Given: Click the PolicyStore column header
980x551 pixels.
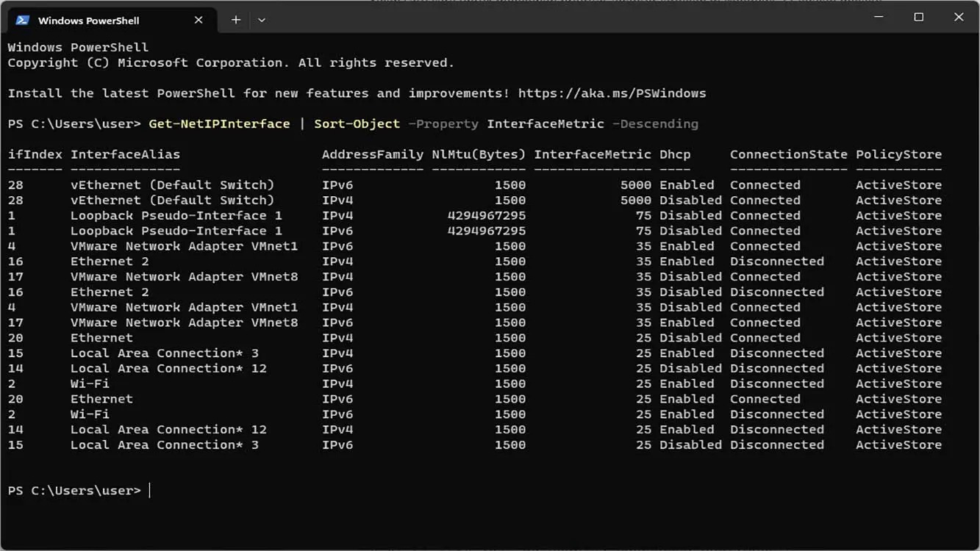Looking at the screenshot, I should coord(898,154).
